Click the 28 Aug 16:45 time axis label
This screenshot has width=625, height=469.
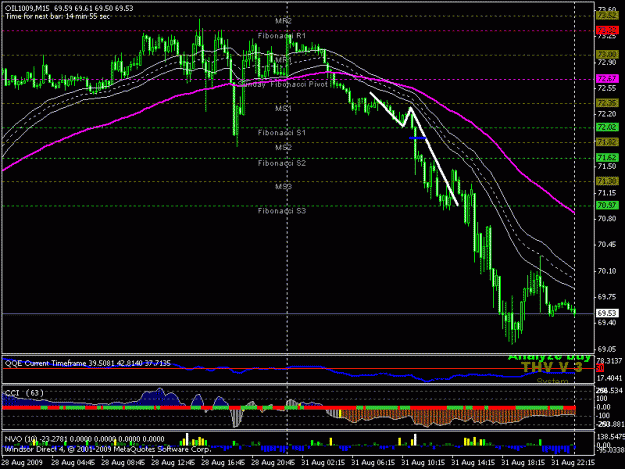[x=223, y=463]
